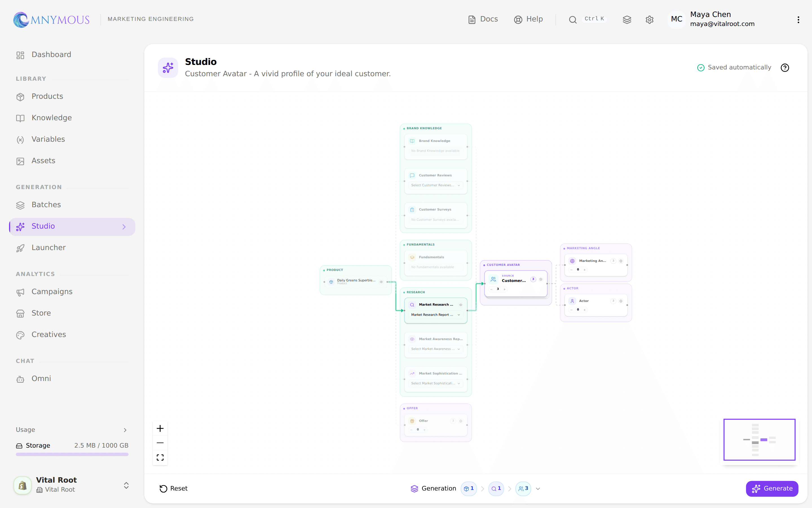Click the Market Research magnifier icon

tap(412, 305)
